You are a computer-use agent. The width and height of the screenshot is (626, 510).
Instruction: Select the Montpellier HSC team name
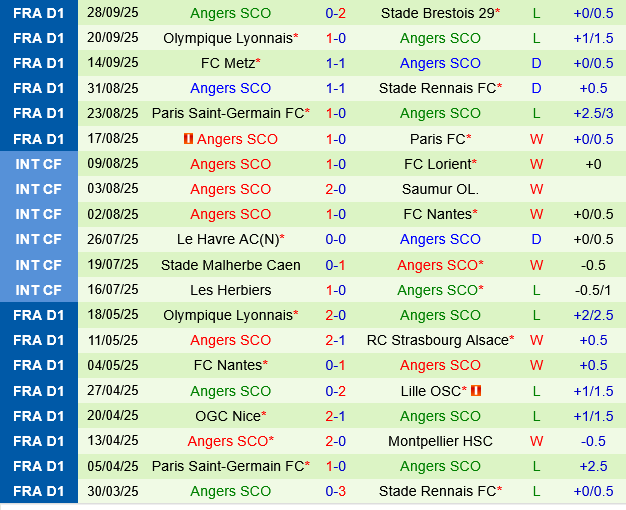(x=440, y=441)
